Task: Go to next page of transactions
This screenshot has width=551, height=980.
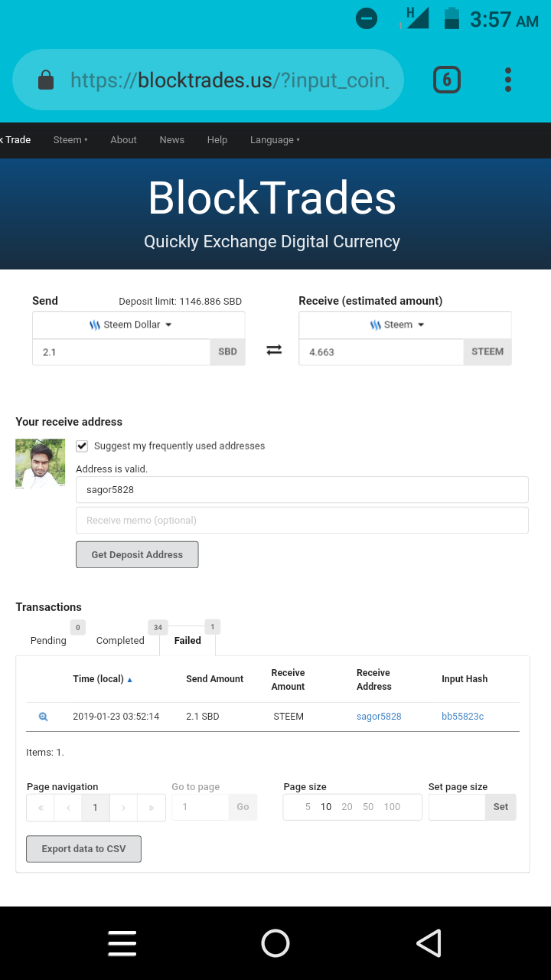Action: tap(123, 808)
